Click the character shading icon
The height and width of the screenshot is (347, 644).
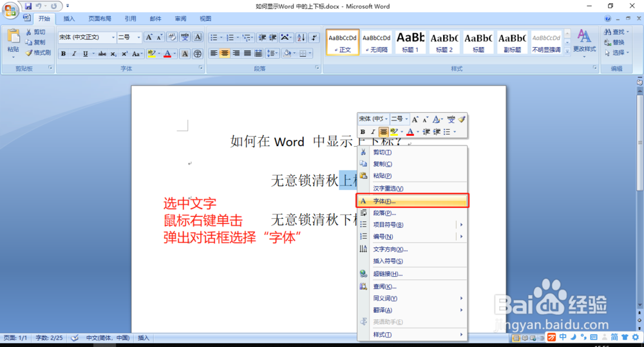point(185,54)
